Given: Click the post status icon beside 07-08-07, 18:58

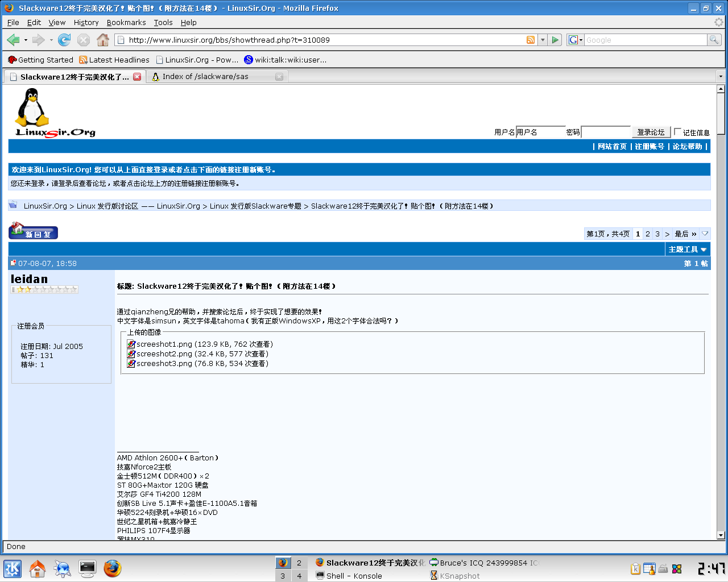Looking at the screenshot, I should [x=14, y=263].
